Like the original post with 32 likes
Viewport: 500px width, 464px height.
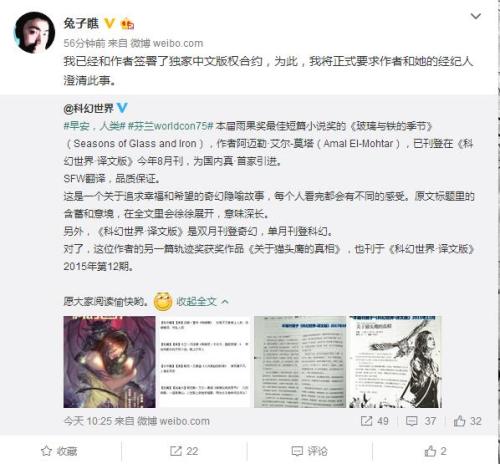[x=468, y=421]
